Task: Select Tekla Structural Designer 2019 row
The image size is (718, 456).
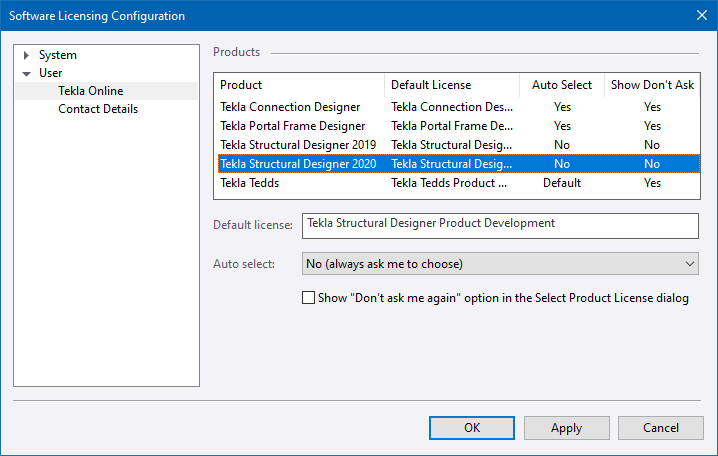Action: click(x=458, y=145)
